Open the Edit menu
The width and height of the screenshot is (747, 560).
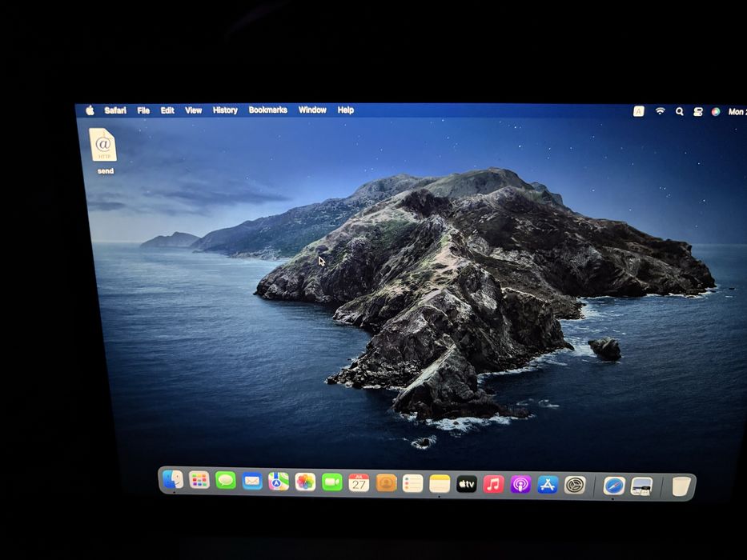point(167,110)
